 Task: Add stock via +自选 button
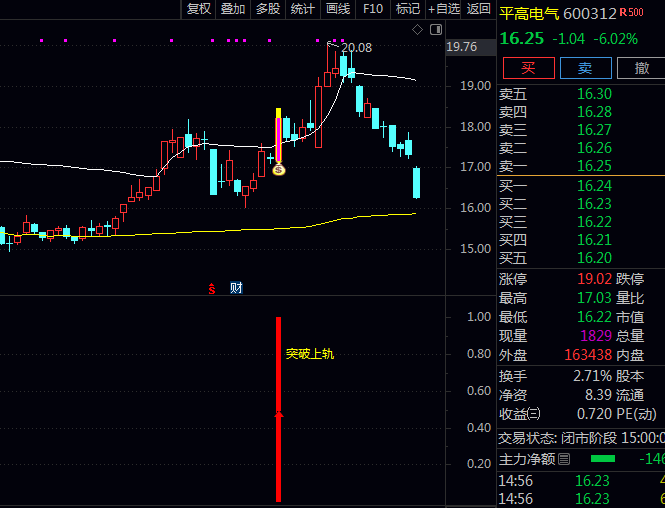coord(444,9)
